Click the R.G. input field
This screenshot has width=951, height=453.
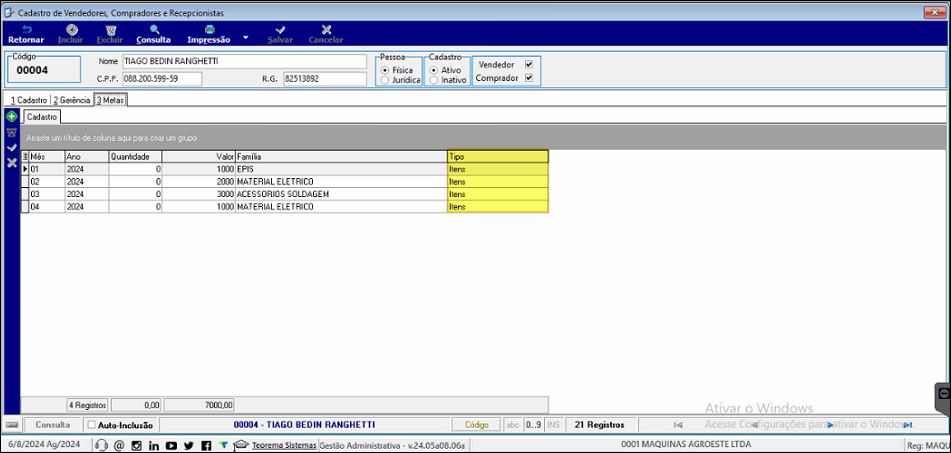(x=325, y=79)
